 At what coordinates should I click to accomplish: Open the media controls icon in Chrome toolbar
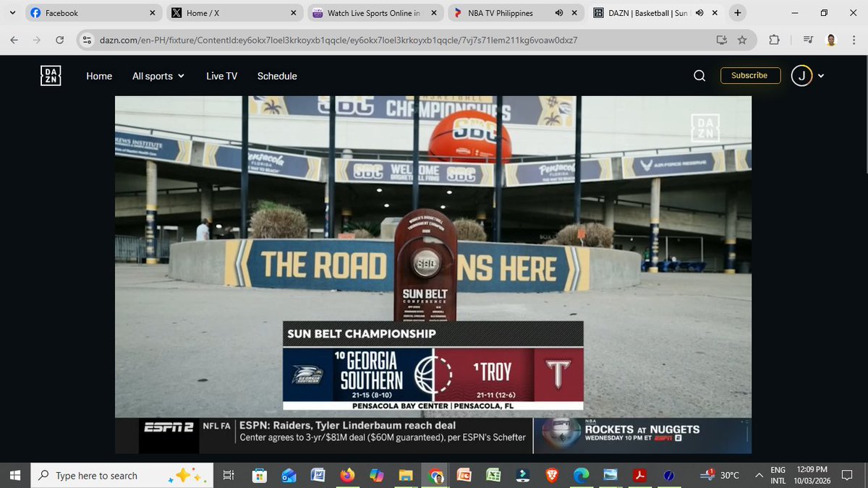807,40
